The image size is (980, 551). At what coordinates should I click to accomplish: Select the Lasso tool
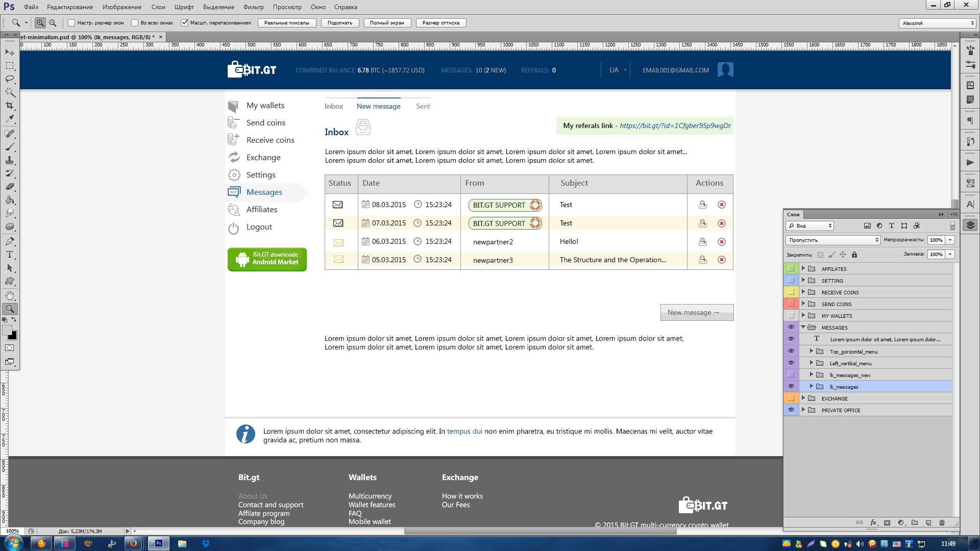(10, 79)
